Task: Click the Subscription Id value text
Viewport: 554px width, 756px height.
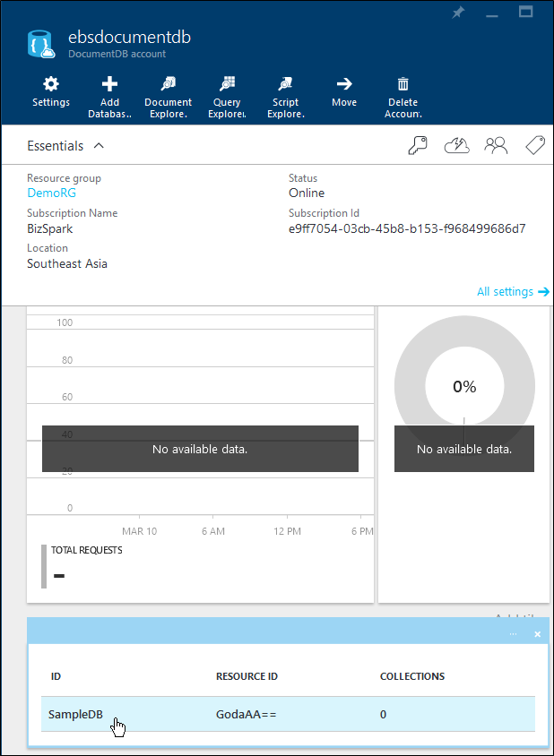Action: pos(407,228)
